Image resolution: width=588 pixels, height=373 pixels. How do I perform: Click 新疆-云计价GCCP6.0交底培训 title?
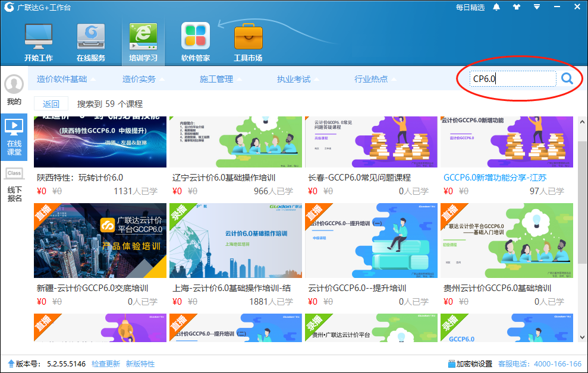[x=92, y=288]
